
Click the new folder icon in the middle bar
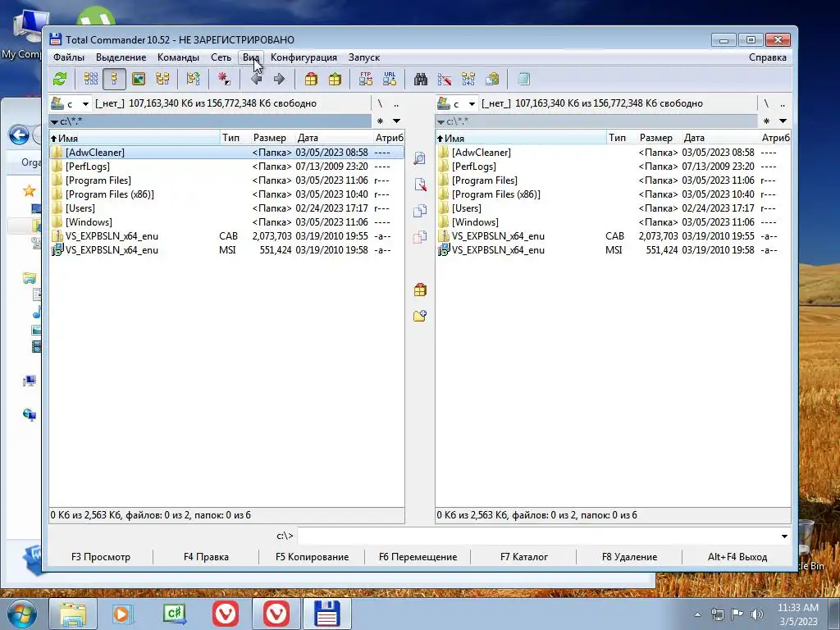[420, 316]
